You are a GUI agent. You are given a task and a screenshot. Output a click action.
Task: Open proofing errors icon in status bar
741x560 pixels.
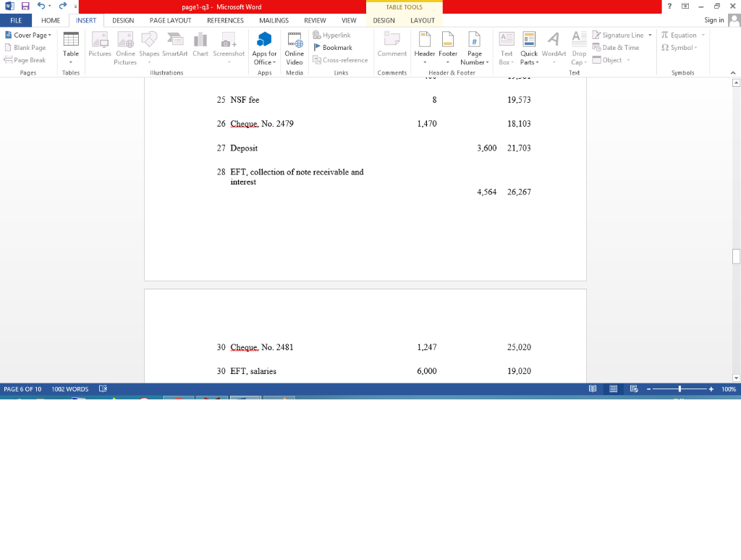[x=103, y=389]
